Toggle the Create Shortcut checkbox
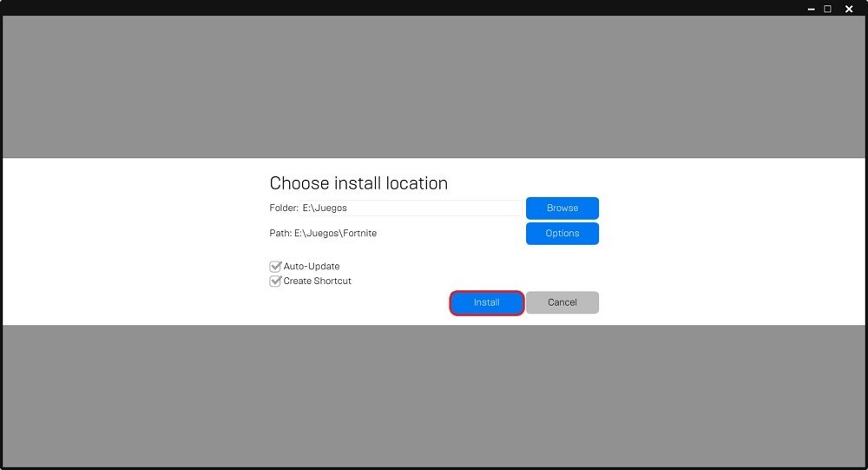The height and width of the screenshot is (470, 868). tap(275, 281)
